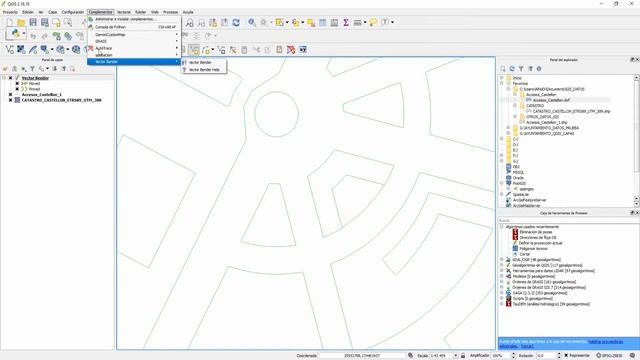Click the refresh map canvas icon

pos(236,23)
